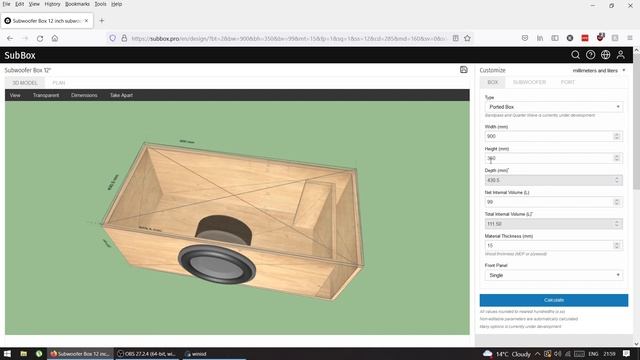Click the subwoofer speaker in the 3D model
The image size is (640, 360).
click(x=217, y=264)
